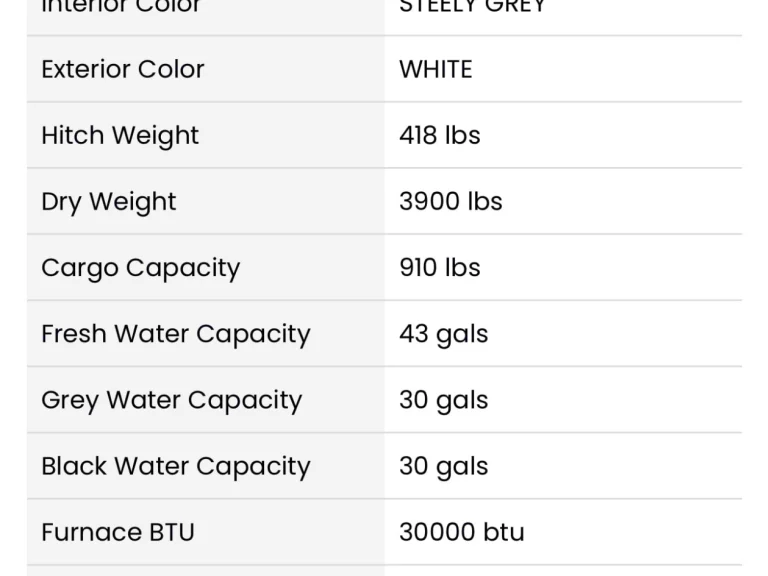Click the Black Water 30 gals value
The height and width of the screenshot is (576, 768).
click(x=444, y=467)
